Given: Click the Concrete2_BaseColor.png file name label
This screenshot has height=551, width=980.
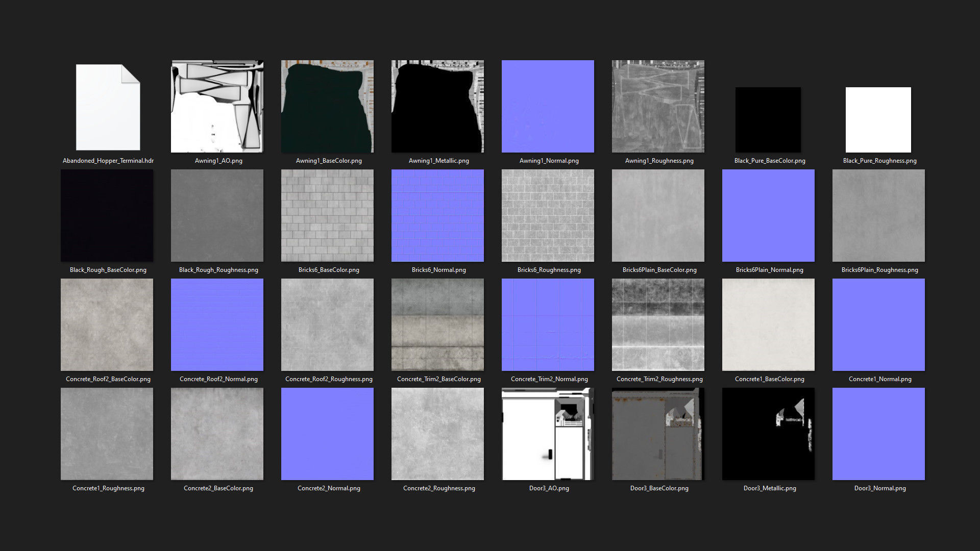Looking at the screenshot, I should pos(218,488).
